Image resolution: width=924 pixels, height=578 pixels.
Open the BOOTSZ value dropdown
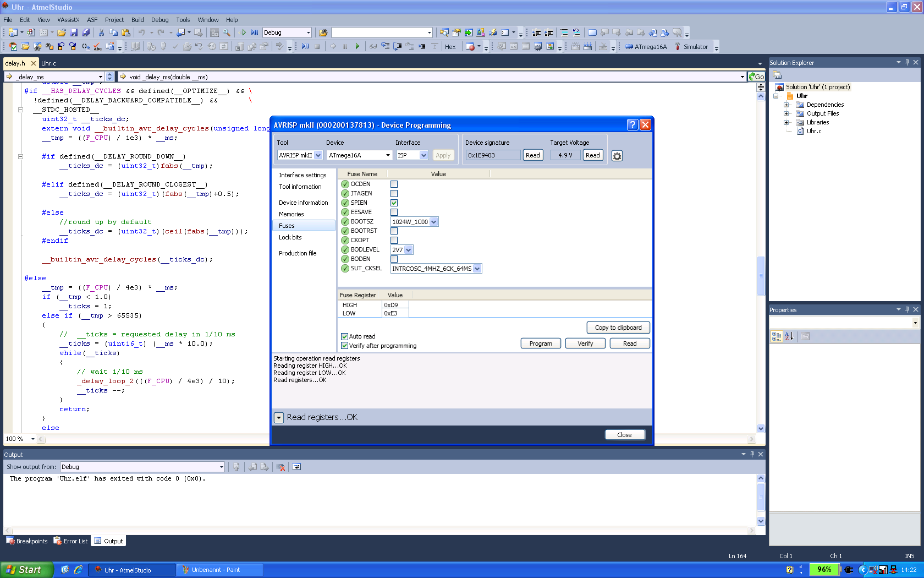[433, 222]
